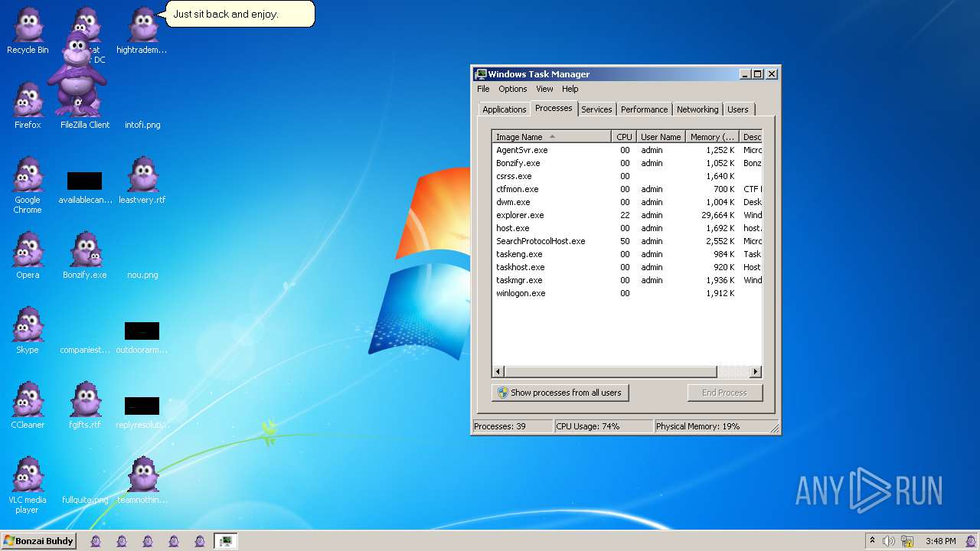Open the Help menu in Task Manager
This screenshot has width=980, height=551.
[x=570, y=89]
